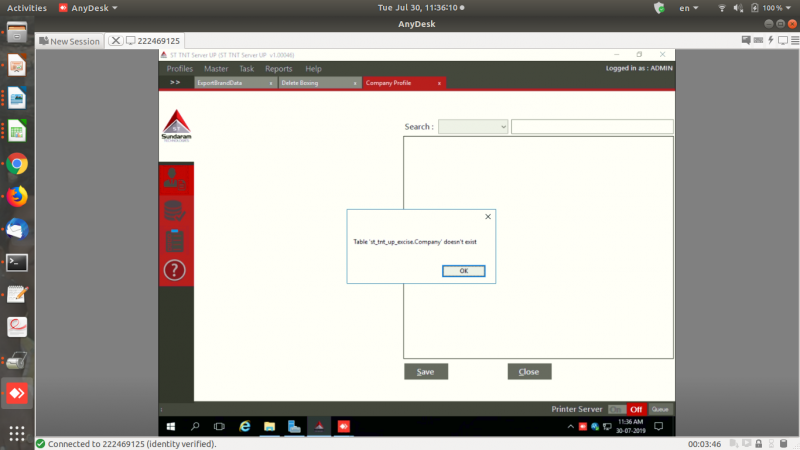Close the ExportBrandData tab
This screenshot has width=800, height=450.
pyautogui.click(x=271, y=83)
